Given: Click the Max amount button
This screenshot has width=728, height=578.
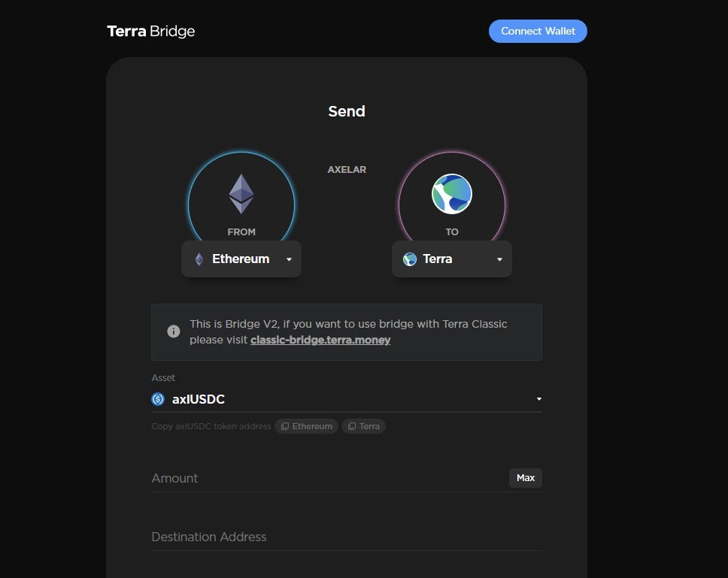Looking at the screenshot, I should [526, 478].
